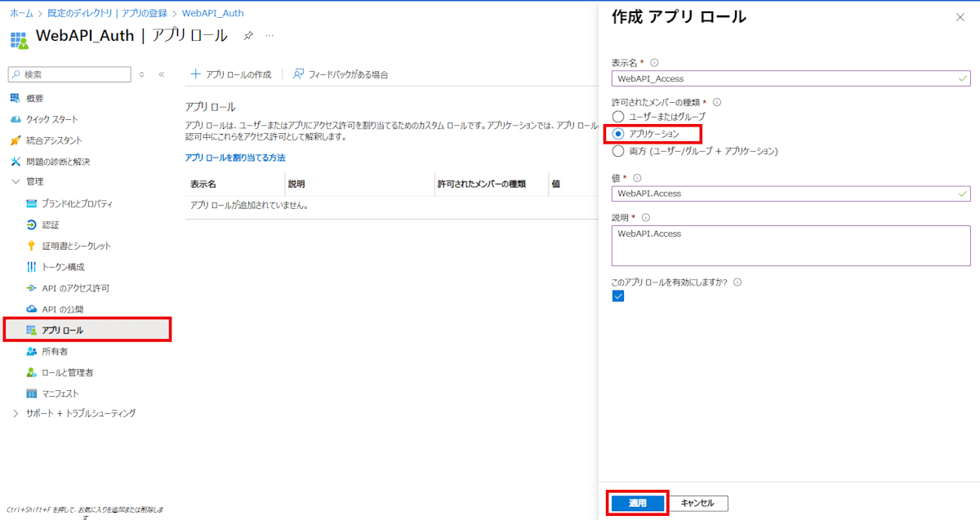980x520 pixels.
Task: Click the Owners (所有者) people icon
Action: (32, 351)
